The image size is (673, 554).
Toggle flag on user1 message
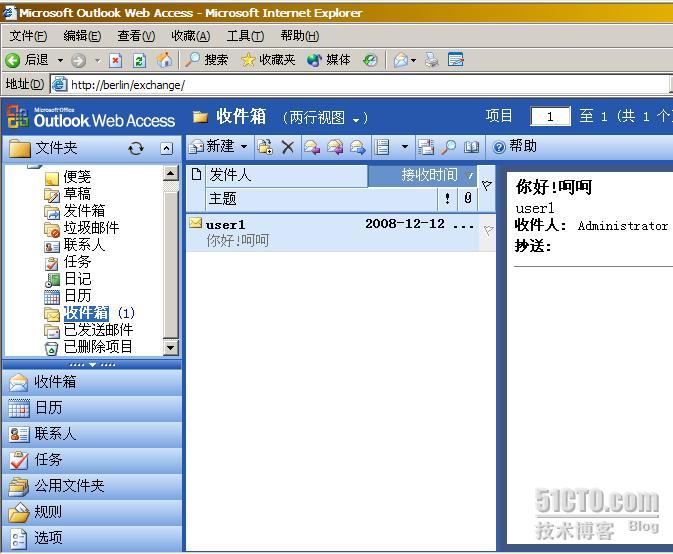tap(488, 231)
